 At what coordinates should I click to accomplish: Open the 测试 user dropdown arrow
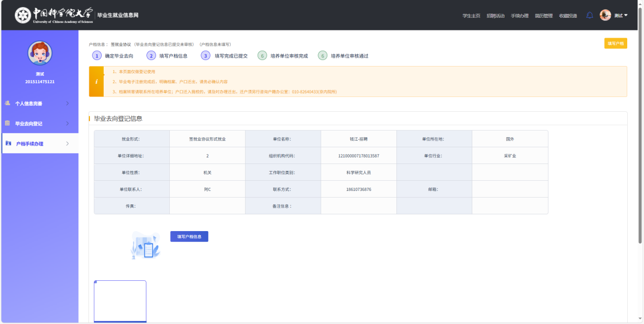click(x=626, y=15)
